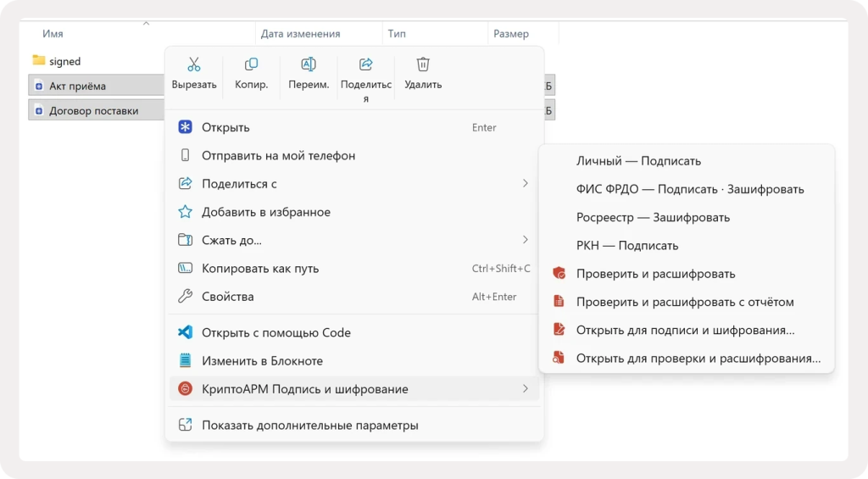Click the archive icon beside Сжать до

[x=185, y=240]
